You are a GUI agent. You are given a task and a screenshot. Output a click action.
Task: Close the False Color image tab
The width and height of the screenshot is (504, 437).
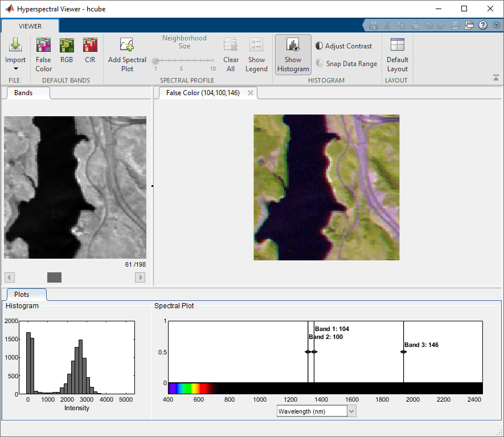(x=250, y=93)
